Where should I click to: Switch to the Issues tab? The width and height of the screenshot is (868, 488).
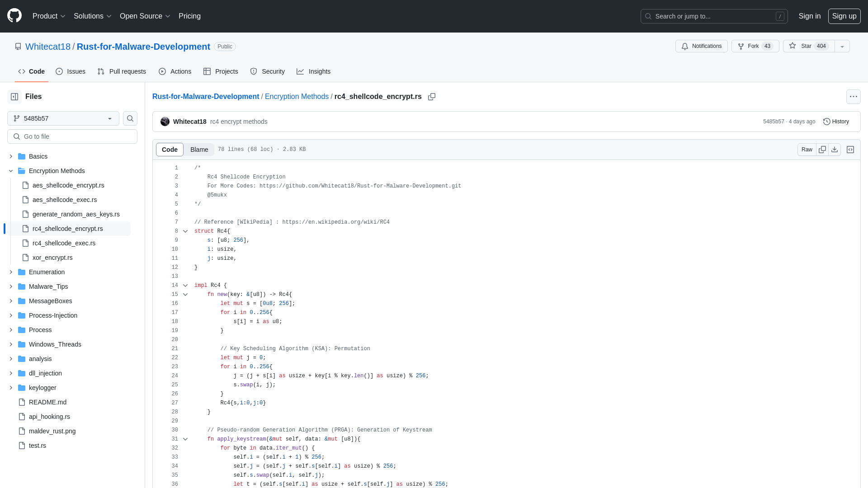click(x=71, y=71)
